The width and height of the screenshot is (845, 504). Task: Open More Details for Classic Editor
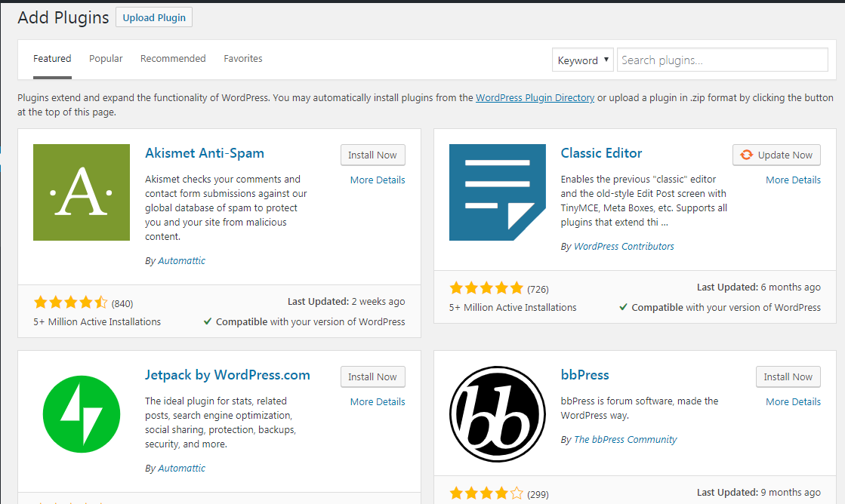pyautogui.click(x=793, y=180)
